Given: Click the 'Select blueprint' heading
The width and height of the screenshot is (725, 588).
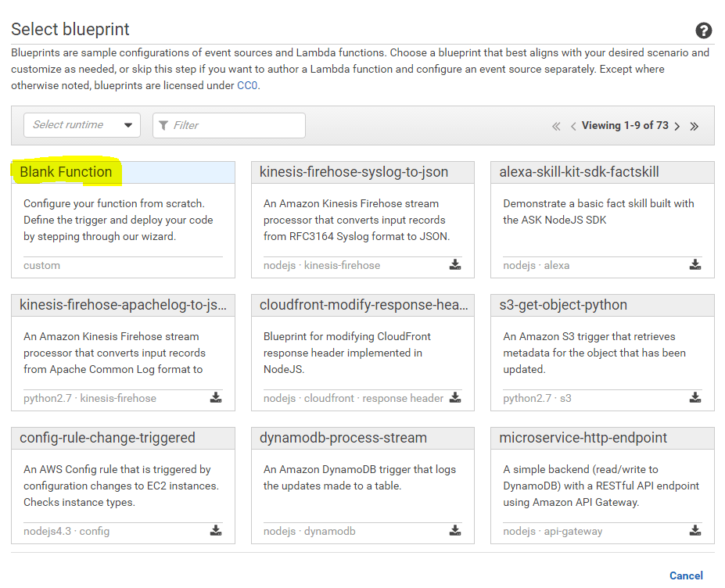Looking at the screenshot, I should pos(70,29).
